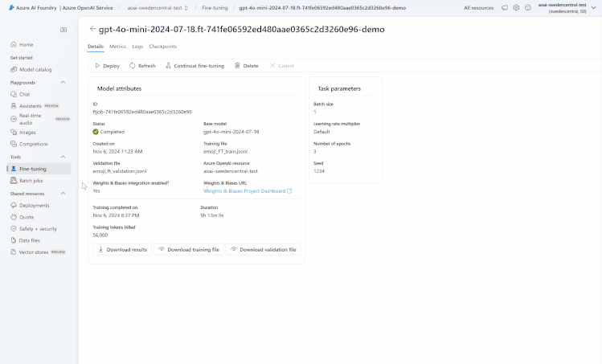Image resolution: width=602 pixels, height=364 pixels.
Task: Click the Model catalog icon
Action: pos(14,69)
